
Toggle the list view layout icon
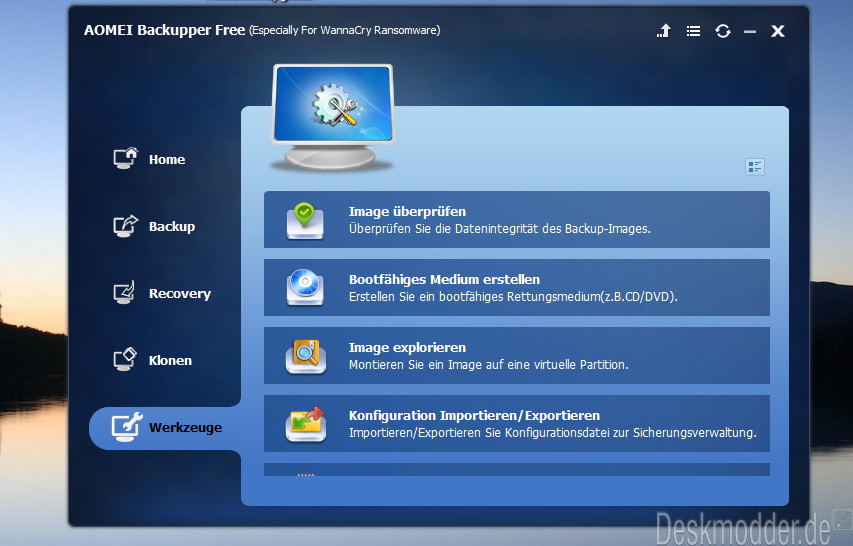pyautogui.click(x=755, y=166)
